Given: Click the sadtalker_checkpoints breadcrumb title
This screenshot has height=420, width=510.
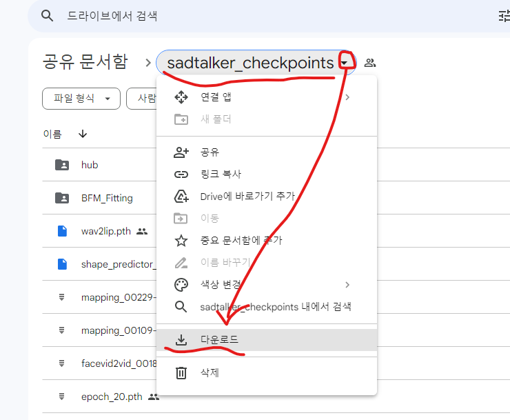Looking at the screenshot, I should tap(250, 63).
